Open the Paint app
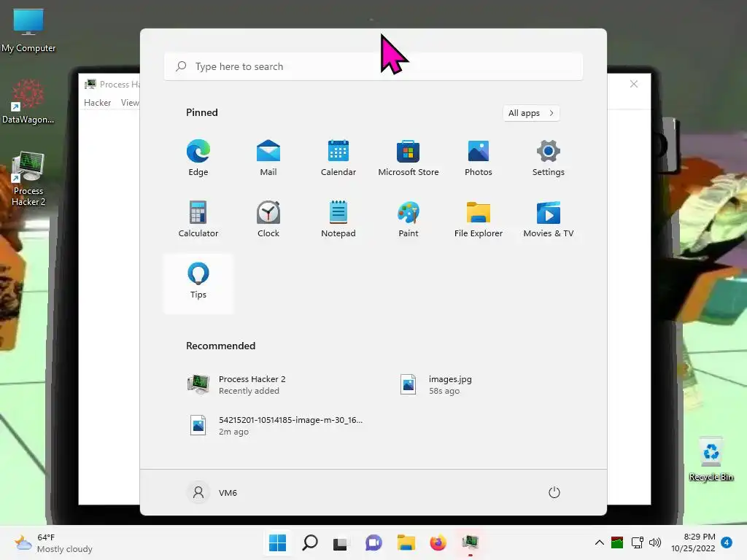Screen dimensions: 747x560 coord(409,219)
